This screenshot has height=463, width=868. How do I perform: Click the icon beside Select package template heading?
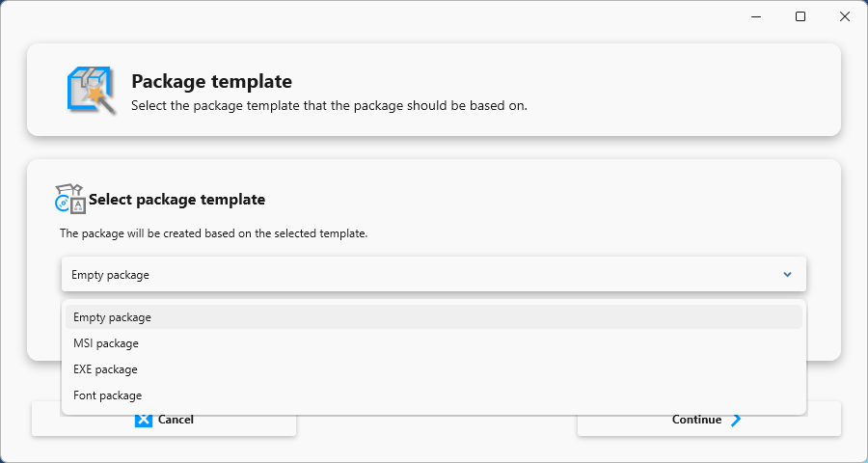[x=70, y=199]
